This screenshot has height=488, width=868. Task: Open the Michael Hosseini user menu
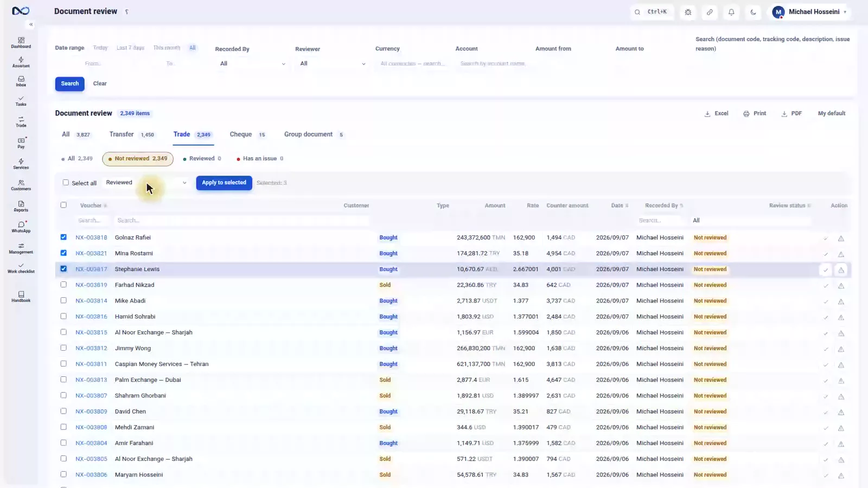pyautogui.click(x=810, y=12)
